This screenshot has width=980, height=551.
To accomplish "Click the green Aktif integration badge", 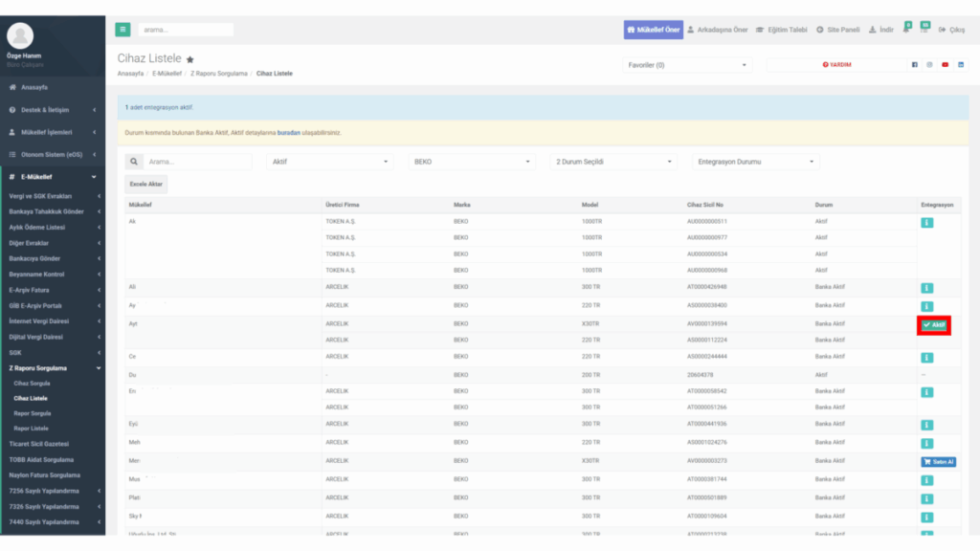I will [x=934, y=325].
